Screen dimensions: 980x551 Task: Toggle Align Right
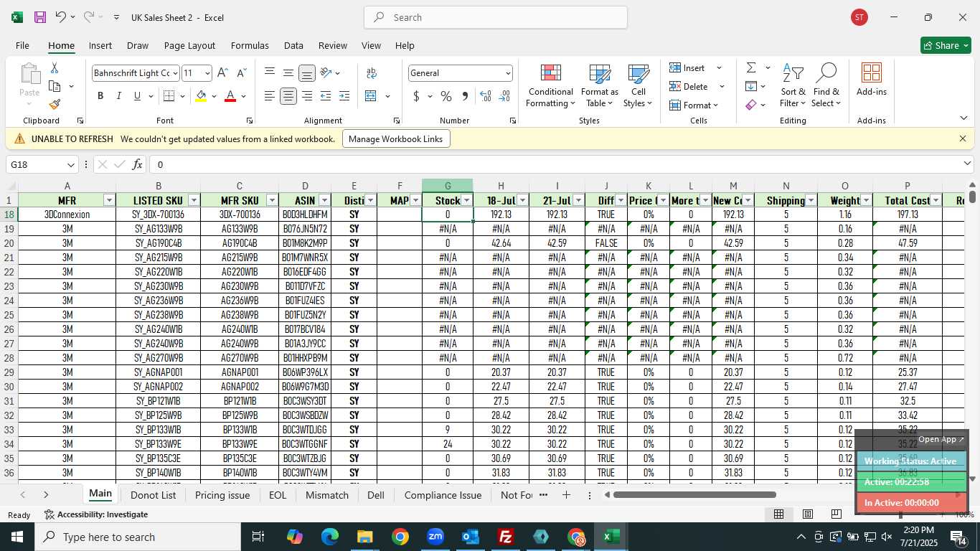(307, 96)
